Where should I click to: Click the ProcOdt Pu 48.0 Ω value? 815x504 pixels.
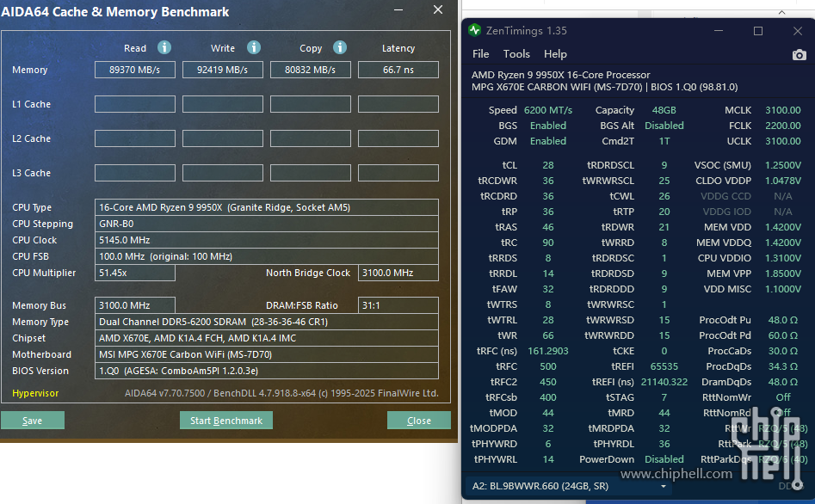783,320
